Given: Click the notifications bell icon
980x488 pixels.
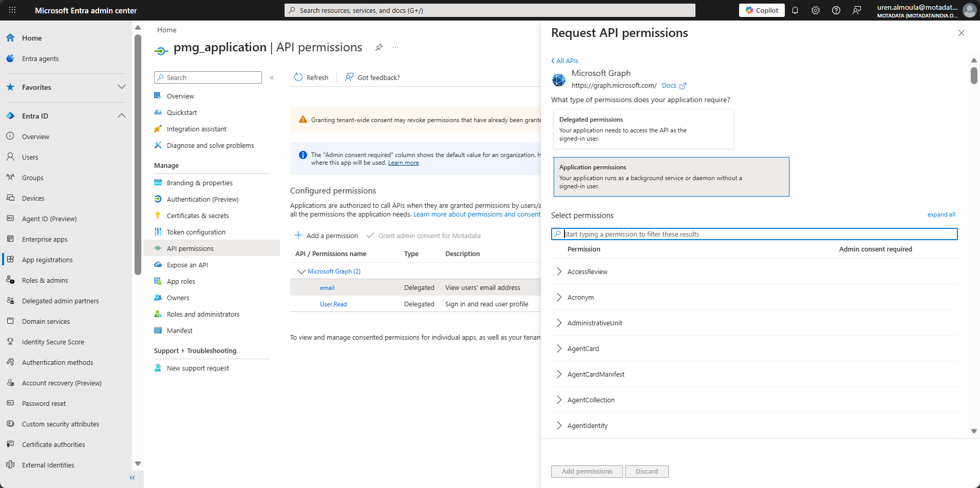Looking at the screenshot, I should [795, 10].
